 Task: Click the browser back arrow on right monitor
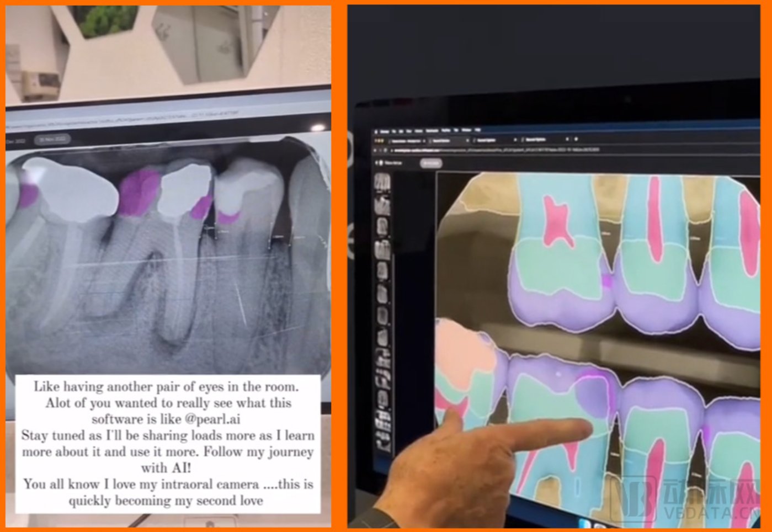click(376, 150)
